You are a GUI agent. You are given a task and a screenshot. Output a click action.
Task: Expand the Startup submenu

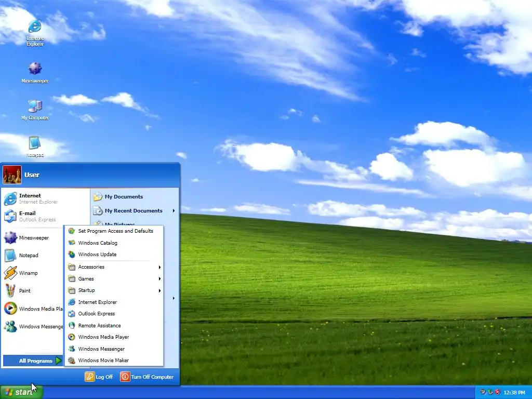pos(114,290)
